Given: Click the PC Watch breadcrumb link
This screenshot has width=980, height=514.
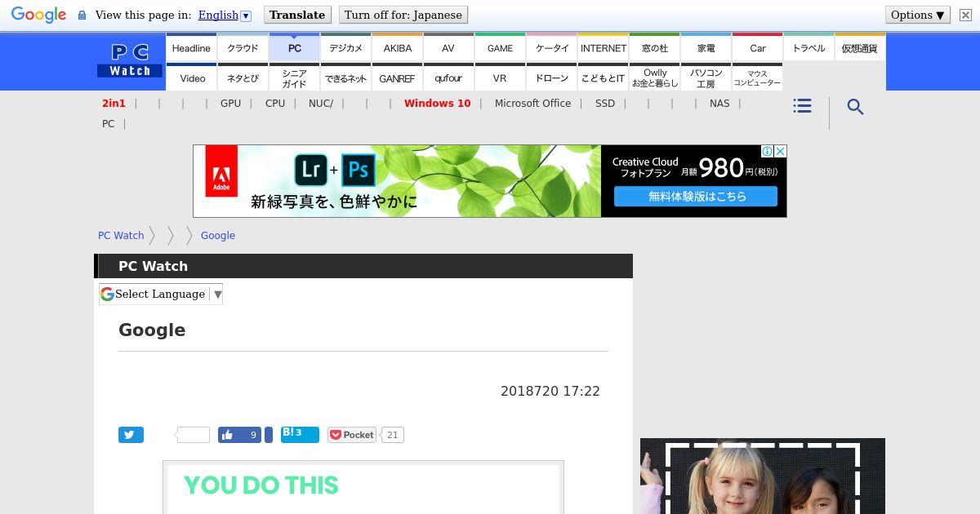Looking at the screenshot, I should (x=121, y=235).
